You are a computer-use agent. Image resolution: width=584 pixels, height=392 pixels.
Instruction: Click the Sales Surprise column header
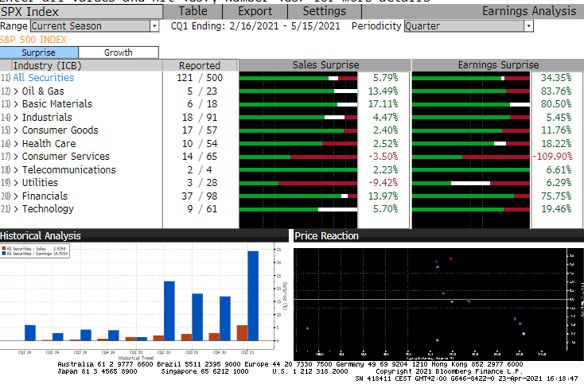tap(325, 65)
